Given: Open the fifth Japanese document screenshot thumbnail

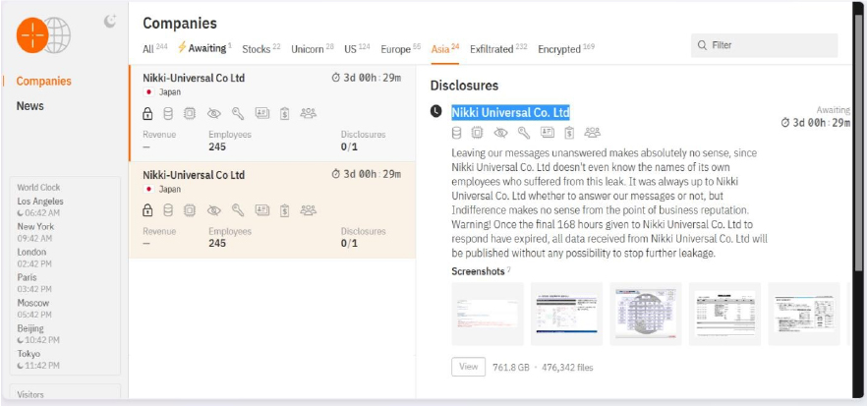Looking at the screenshot, I should 804,314.
